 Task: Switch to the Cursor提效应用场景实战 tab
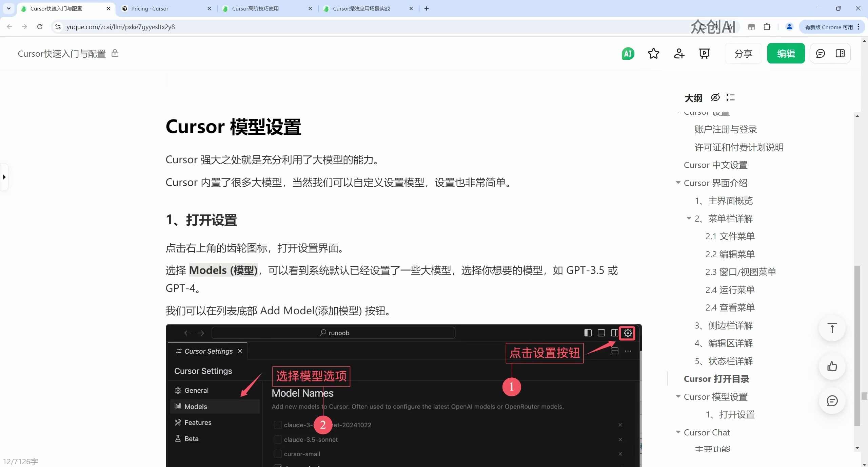click(x=368, y=8)
